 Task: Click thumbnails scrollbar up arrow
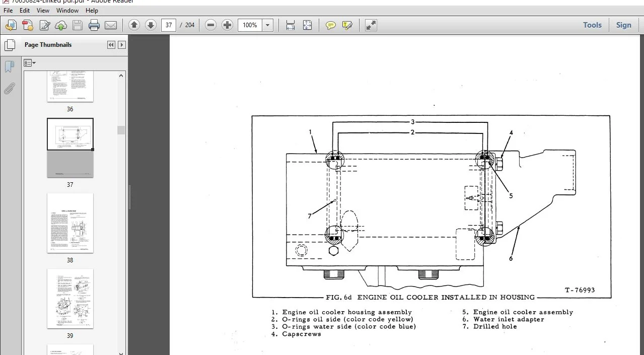pyautogui.click(x=121, y=76)
